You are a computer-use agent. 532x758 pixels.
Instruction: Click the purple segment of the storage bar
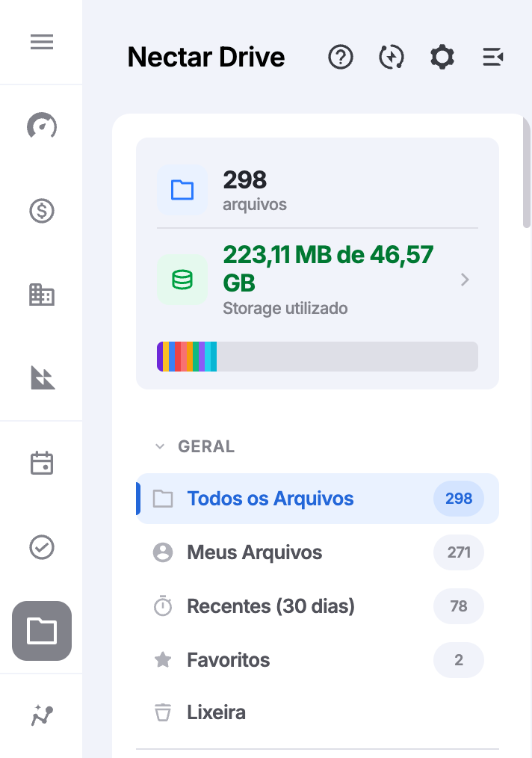pyautogui.click(x=160, y=357)
